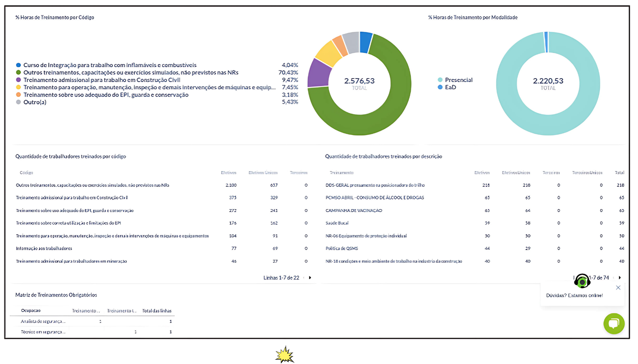Click the teal legend dot for Presencial
This screenshot has width=638, height=364.
pyautogui.click(x=441, y=80)
